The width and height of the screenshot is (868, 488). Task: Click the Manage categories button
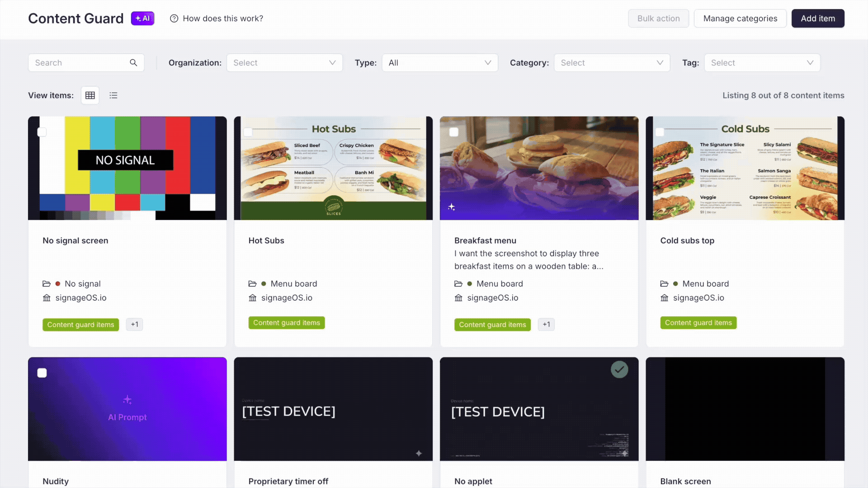tap(740, 19)
